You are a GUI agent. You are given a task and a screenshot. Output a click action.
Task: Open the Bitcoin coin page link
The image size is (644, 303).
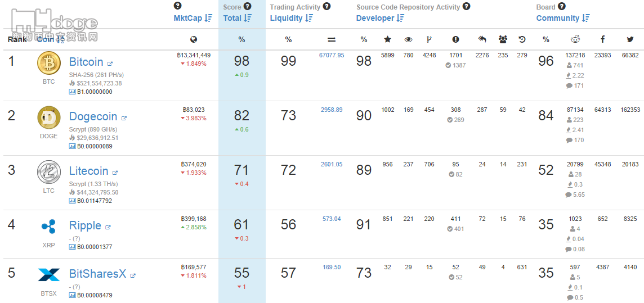[86, 62]
